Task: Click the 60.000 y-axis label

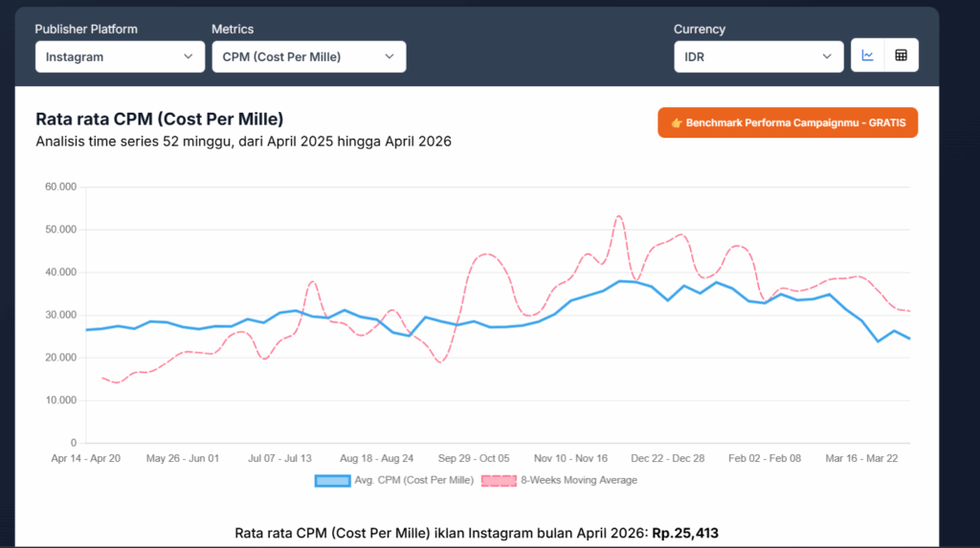Action: coord(60,186)
